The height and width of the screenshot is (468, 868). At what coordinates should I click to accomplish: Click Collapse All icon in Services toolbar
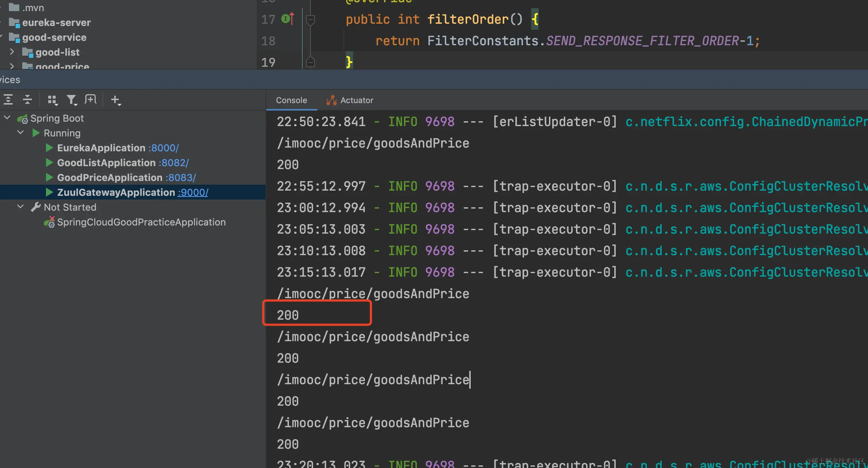[27, 100]
